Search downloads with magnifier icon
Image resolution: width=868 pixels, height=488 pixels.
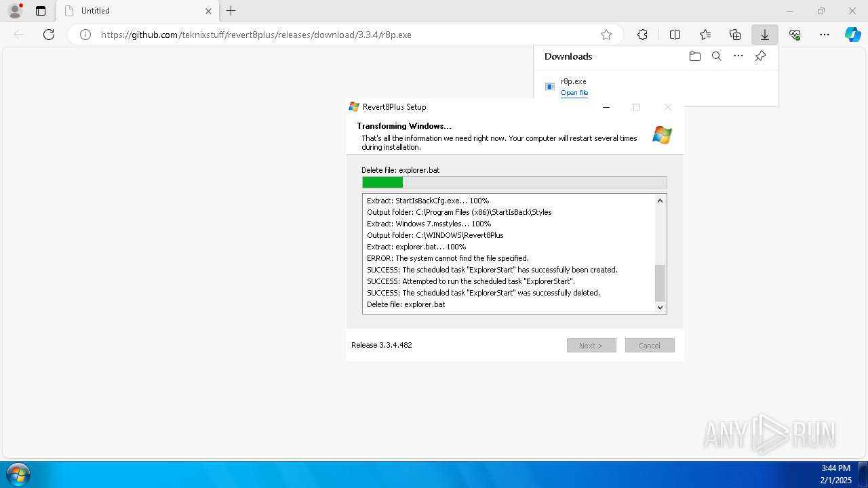click(x=717, y=56)
